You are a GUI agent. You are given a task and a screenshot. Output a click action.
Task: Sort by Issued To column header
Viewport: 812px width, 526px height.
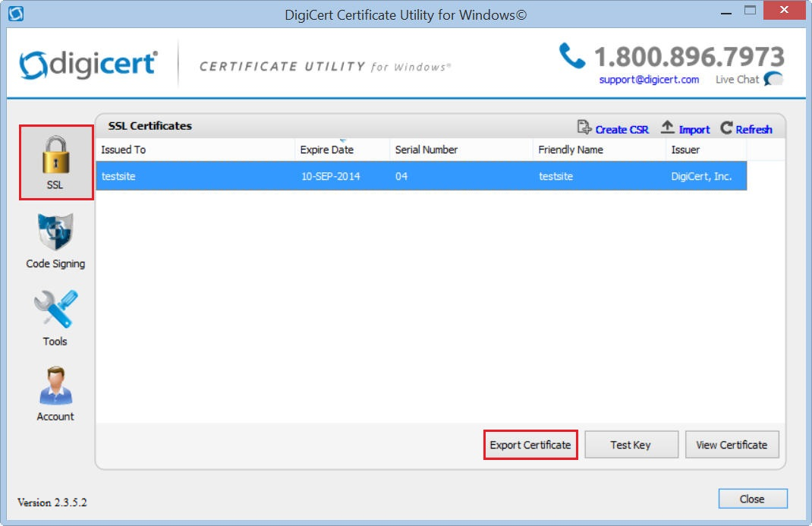[x=194, y=150]
